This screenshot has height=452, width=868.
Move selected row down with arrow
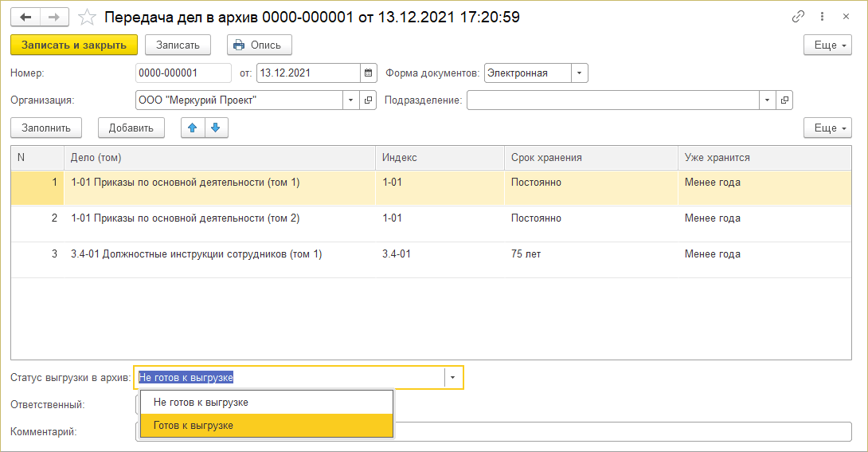pyautogui.click(x=216, y=128)
